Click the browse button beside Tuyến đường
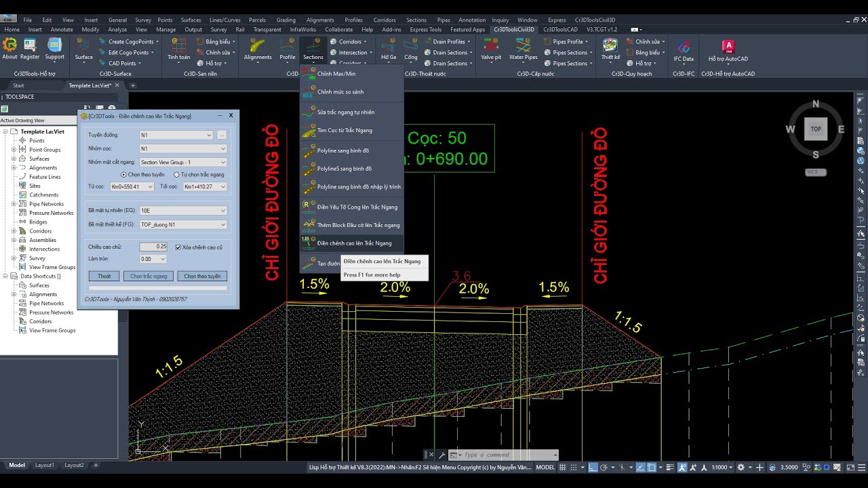868x488 pixels. pos(222,135)
